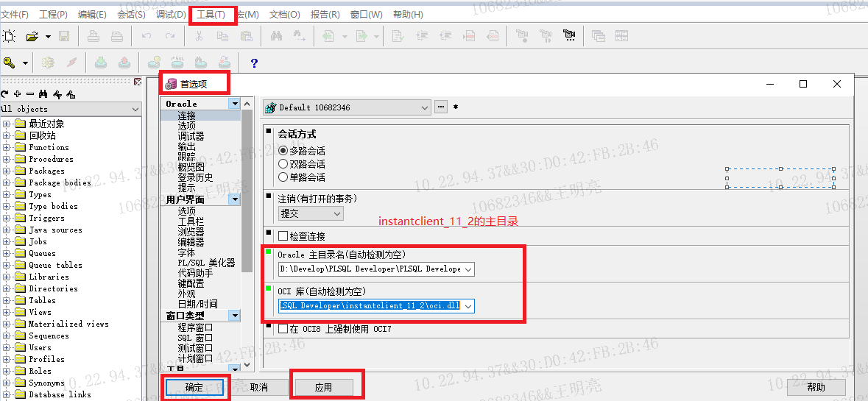Open the 窗口(W) menu
Image resolution: width=868 pixels, height=401 pixels.
(367, 15)
